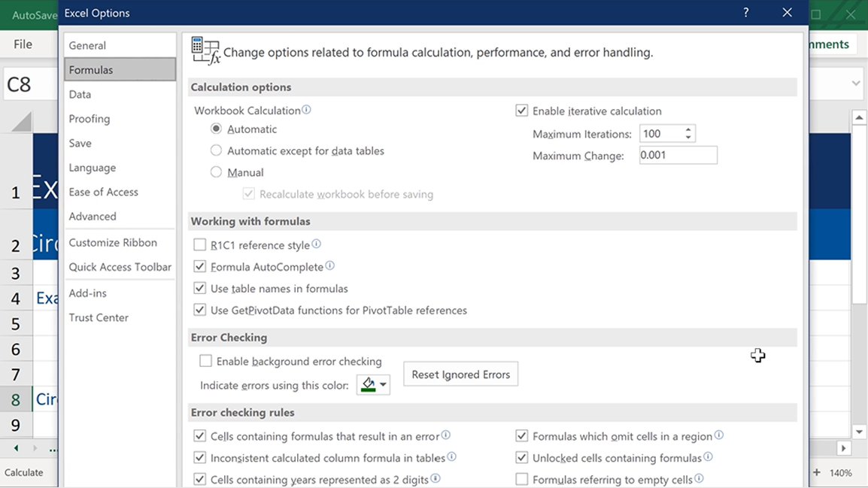This screenshot has height=488, width=868.
Task: Enable background error checking checkbox
Action: [x=205, y=362]
